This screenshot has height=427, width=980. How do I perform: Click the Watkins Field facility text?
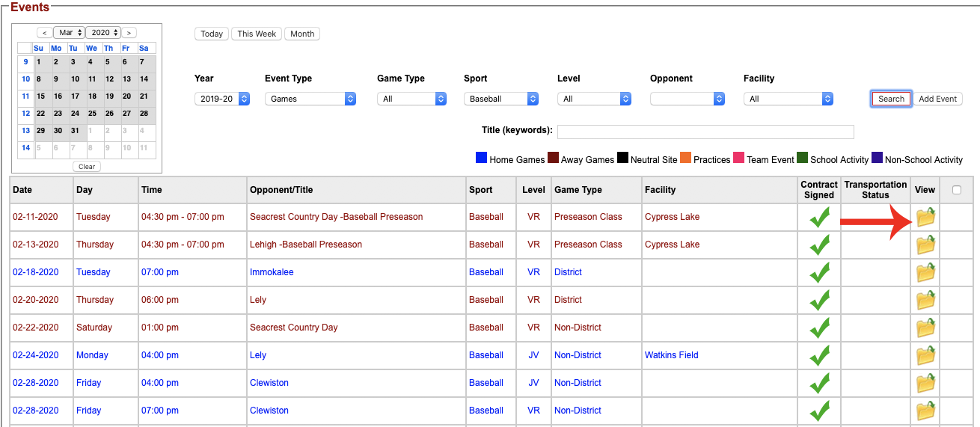[x=672, y=355]
